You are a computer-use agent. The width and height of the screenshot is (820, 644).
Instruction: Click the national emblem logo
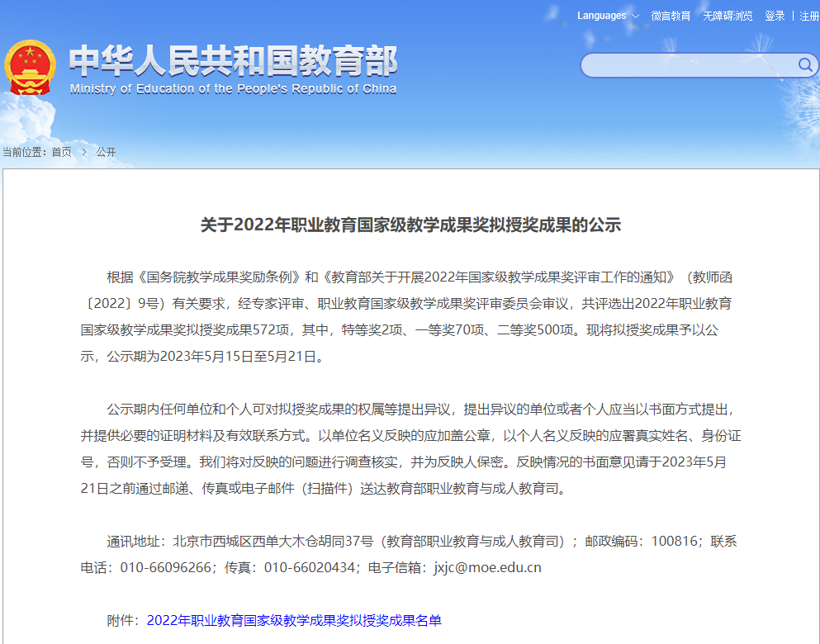click(30, 68)
